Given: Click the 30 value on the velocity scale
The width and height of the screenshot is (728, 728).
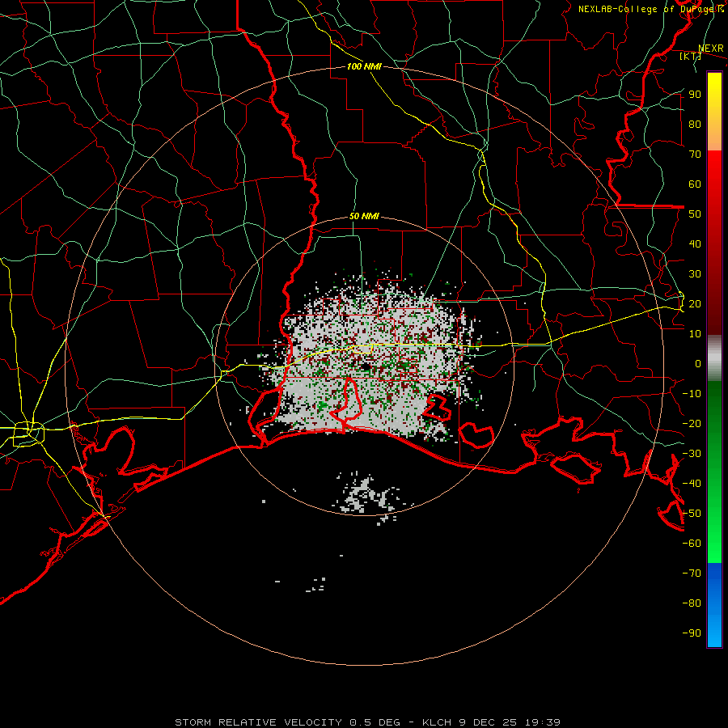Looking at the screenshot, I should [x=695, y=274].
